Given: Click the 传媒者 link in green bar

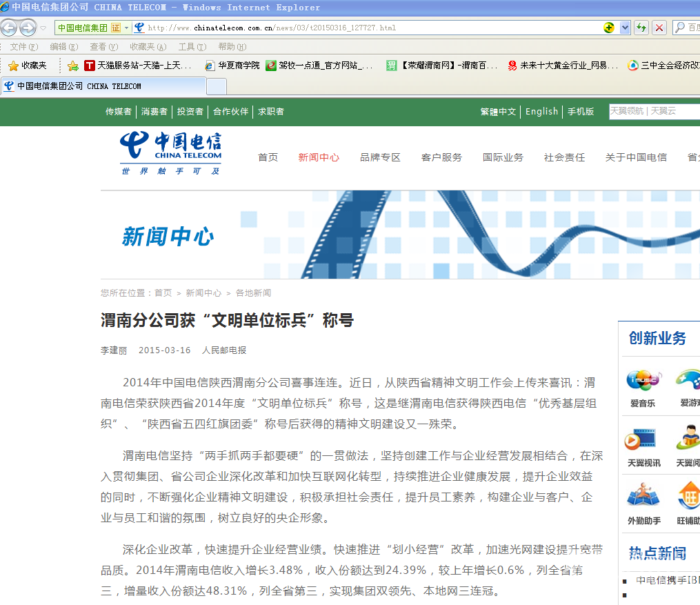Looking at the screenshot, I should [x=119, y=112].
